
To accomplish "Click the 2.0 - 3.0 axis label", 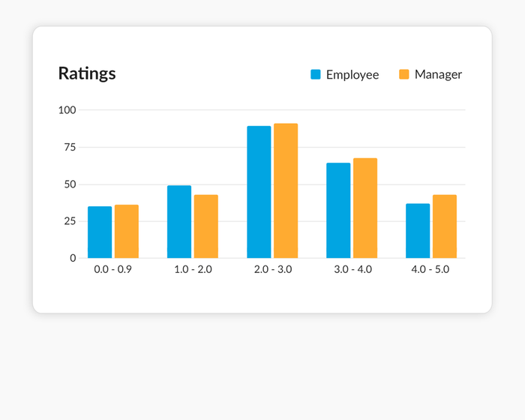I will point(272,269).
